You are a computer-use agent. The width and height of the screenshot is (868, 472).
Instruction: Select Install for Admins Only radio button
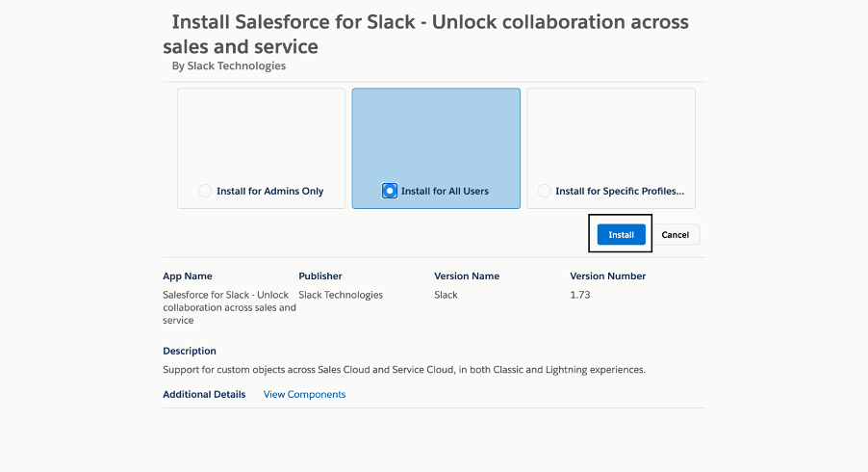pos(205,191)
